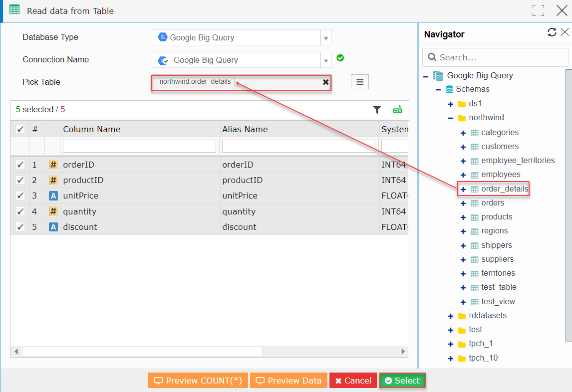
Task: Click the number type icon for orderID
Action: [53, 165]
